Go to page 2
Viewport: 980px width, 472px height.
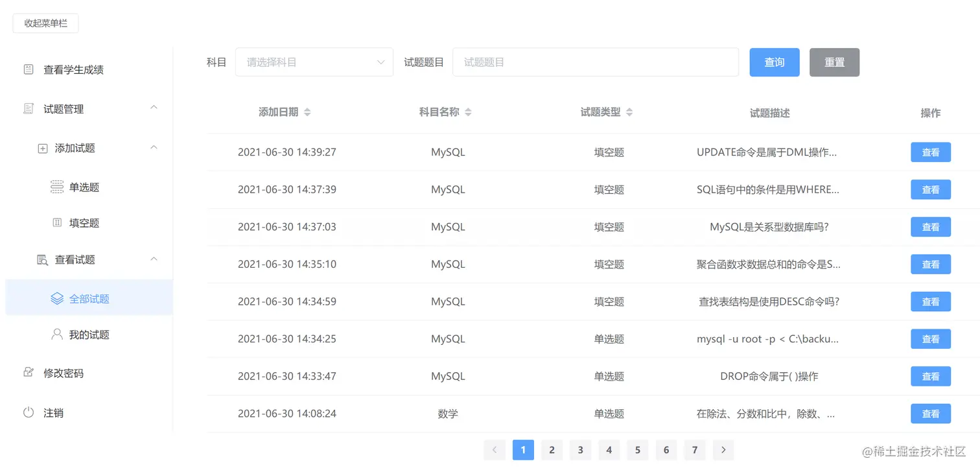(x=552, y=450)
